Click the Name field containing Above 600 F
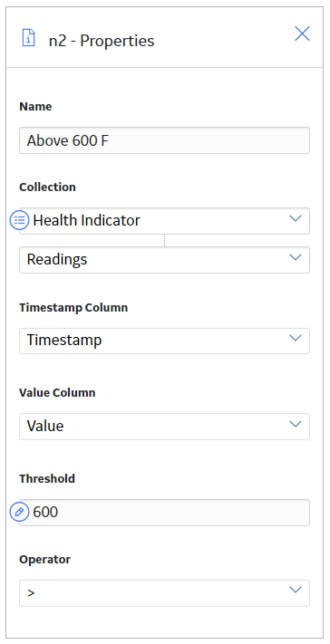This screenshot has height=644, width=330. tap(164, 140)
